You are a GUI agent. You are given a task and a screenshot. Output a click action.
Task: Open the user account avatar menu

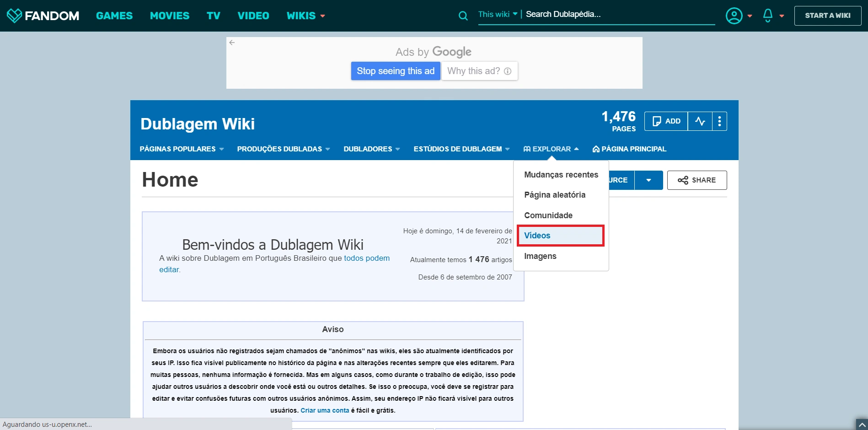pyautogui.click(x=734, y=16)
